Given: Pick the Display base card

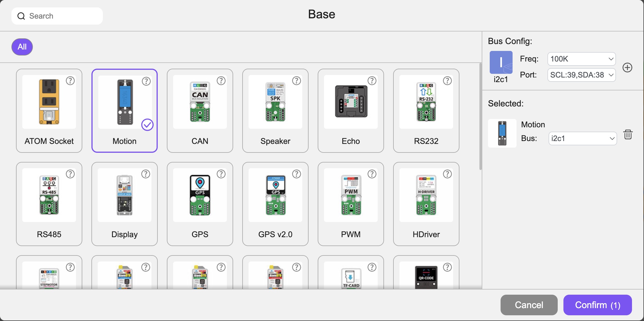Looking at the screenshot, I should [125, 204].
